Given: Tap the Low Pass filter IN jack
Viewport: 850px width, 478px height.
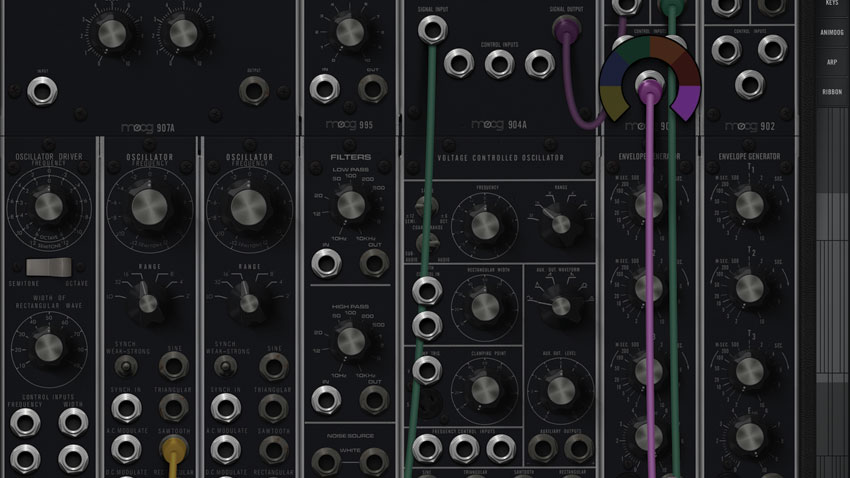Looking at the screenshot, I should click(x=326, y=263).
